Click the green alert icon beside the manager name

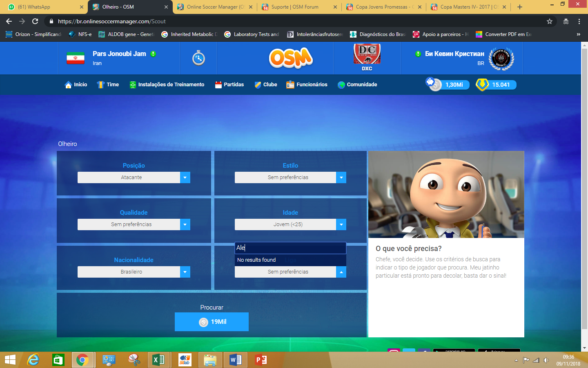pyautogui.click(x=418, y=54)
